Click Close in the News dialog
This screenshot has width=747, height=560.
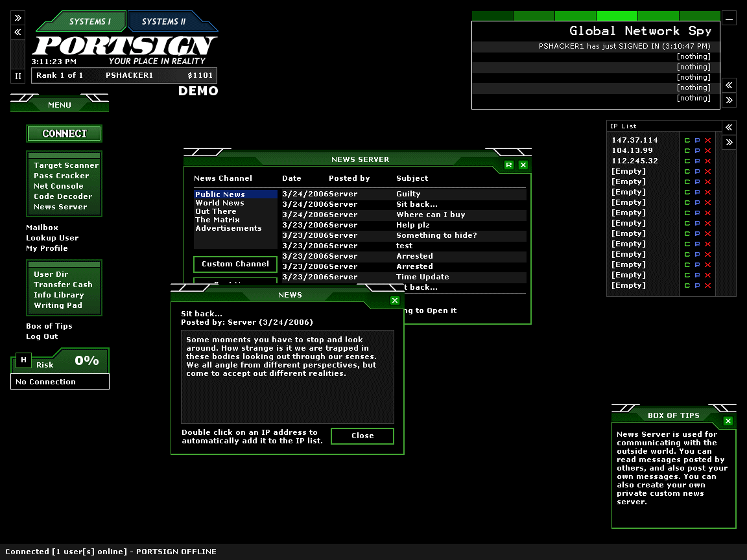[x=362, y=436]
